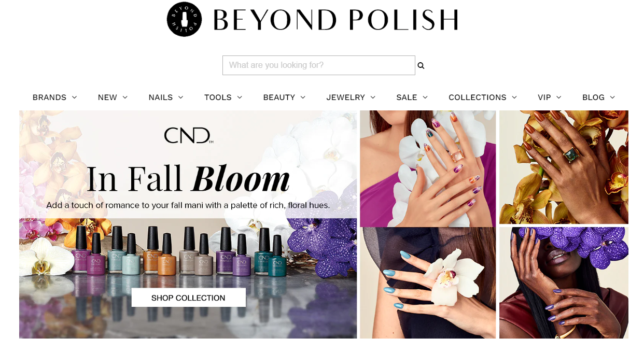Select the VIP menu item
The image size is (644, 339).
(x=544, y=97)
